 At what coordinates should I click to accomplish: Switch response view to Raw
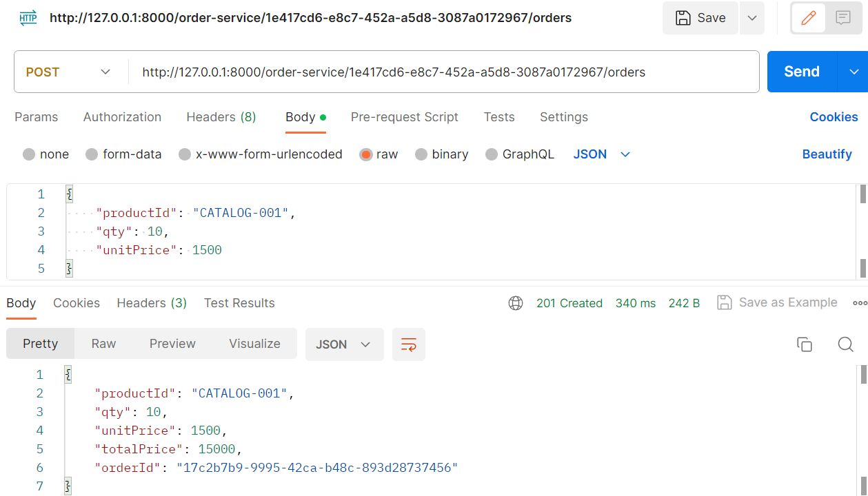tap(103, 344)
